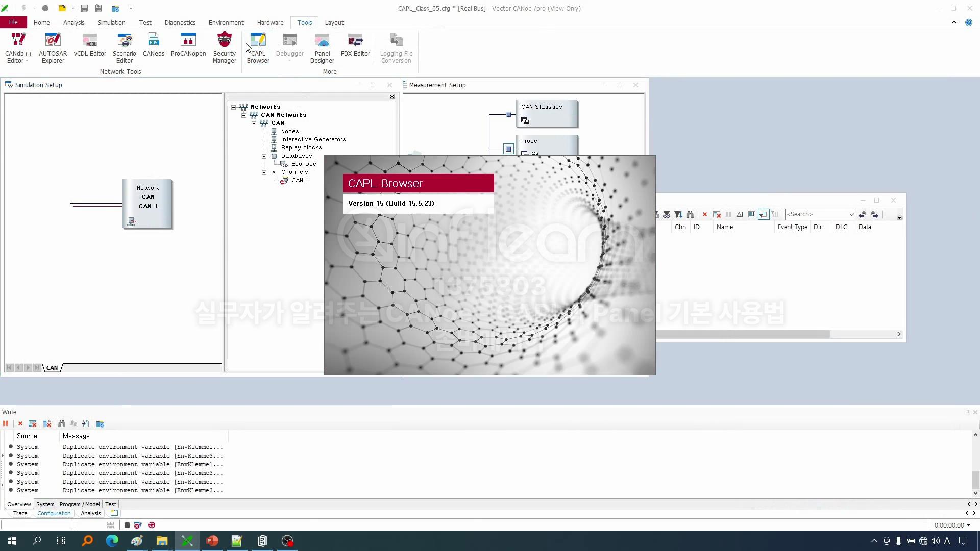
Task: Open Windows Start menu
Action: coord(12,541)
